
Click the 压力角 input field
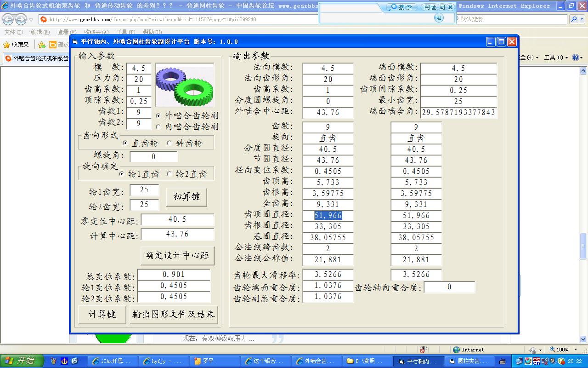click(139, 79)
